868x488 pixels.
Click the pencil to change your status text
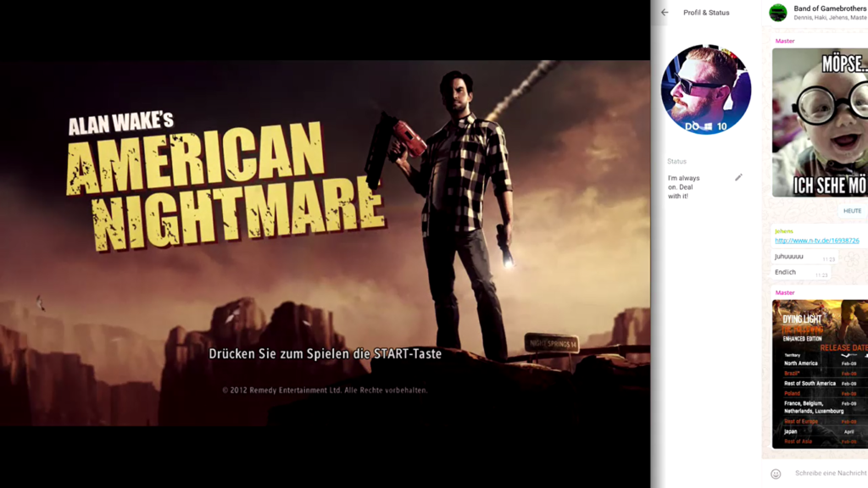[x=737, y=177]
